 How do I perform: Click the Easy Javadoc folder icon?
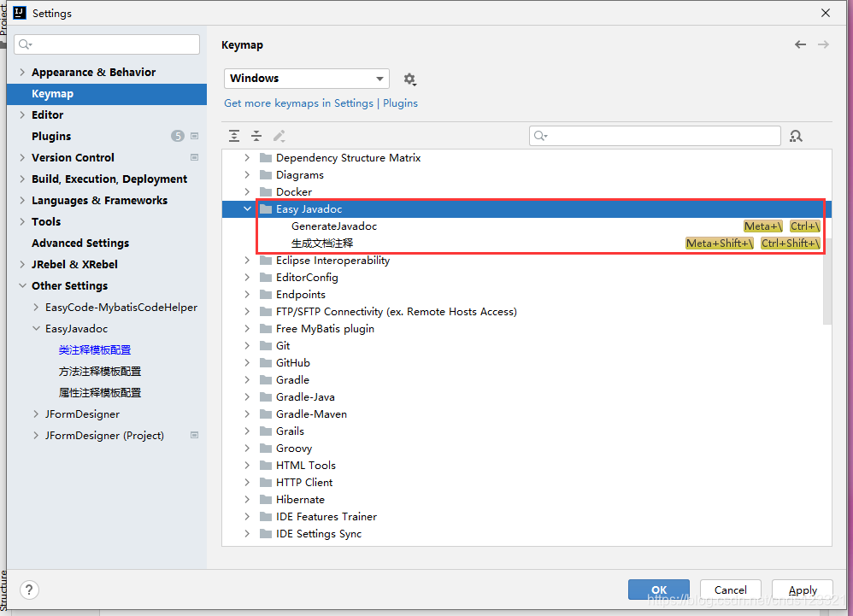click(x=266, y=209)
